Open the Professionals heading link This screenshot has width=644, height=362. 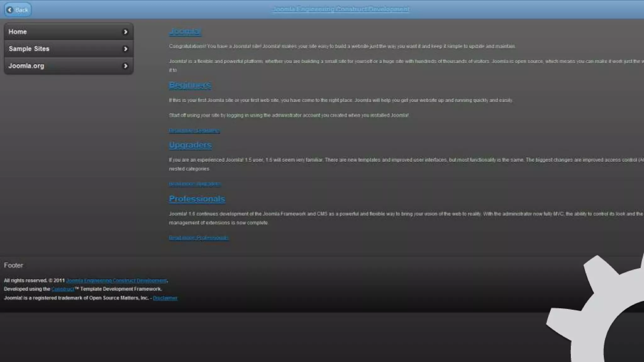tap(197, 199)
